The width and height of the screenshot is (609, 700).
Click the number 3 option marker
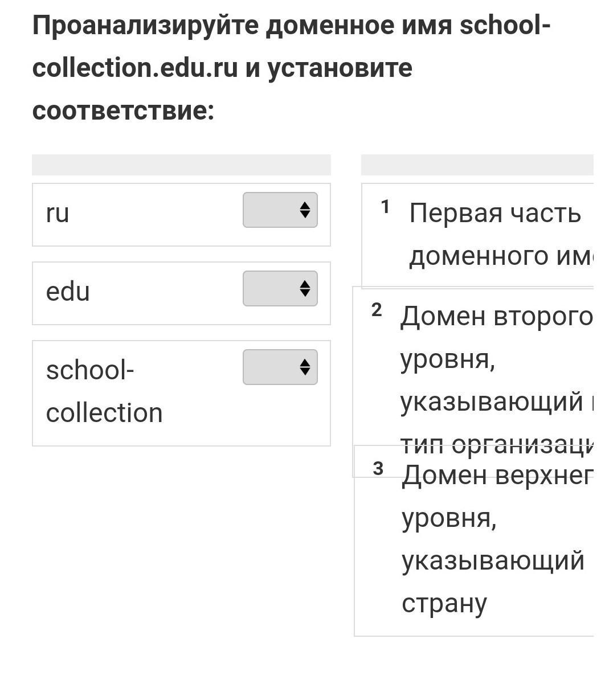378,469
